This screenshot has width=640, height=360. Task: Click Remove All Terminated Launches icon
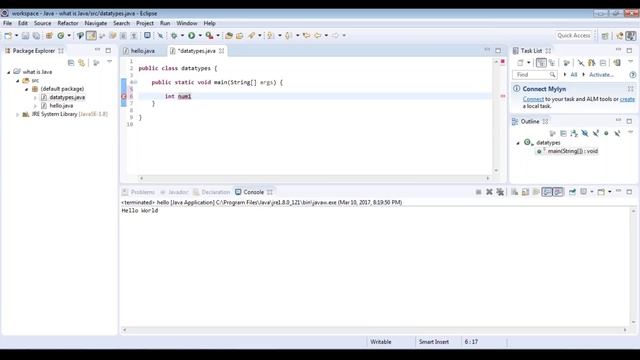point(500,192)
